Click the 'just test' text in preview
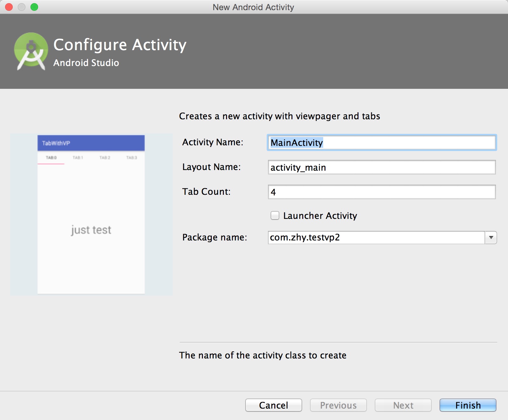Screen dimensions: 508x420 91,230
